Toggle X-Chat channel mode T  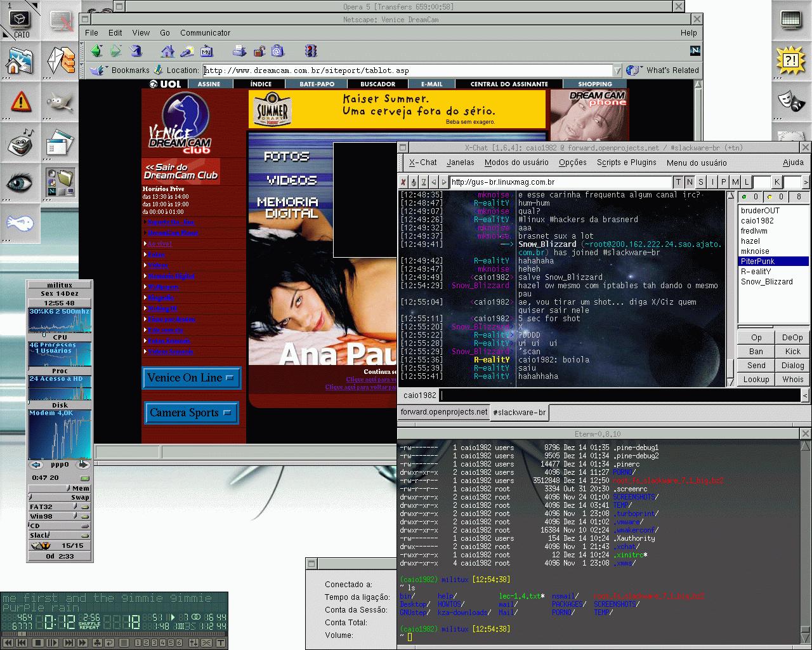678,182
